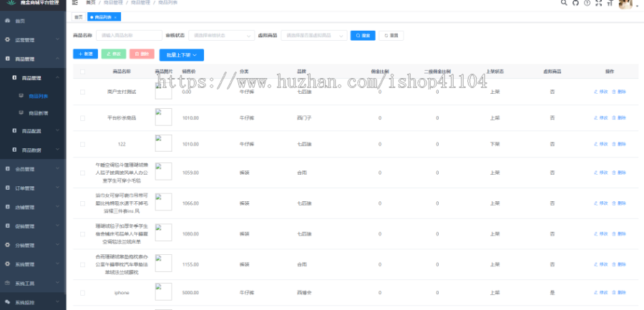Screen dimensions: 644x310
Task: Expand the 订单管理 sidebar menu
Action: coord(33,188)
